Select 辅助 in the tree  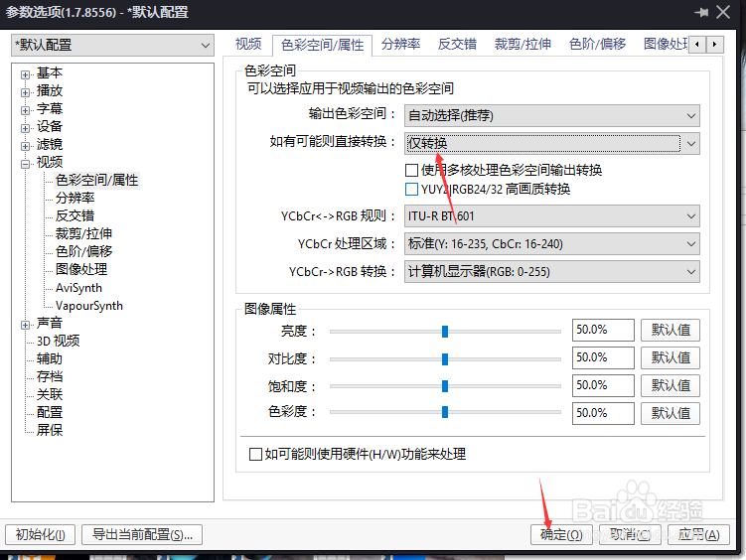[x=50, y=358]
